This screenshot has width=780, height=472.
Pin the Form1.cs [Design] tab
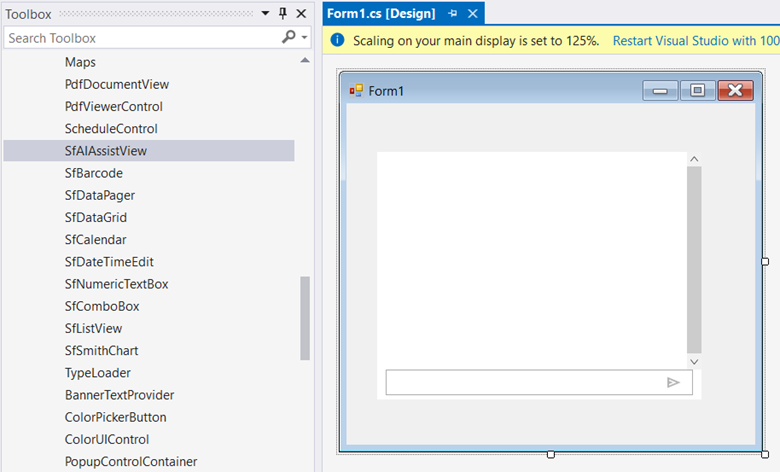[x=452, y=13]
